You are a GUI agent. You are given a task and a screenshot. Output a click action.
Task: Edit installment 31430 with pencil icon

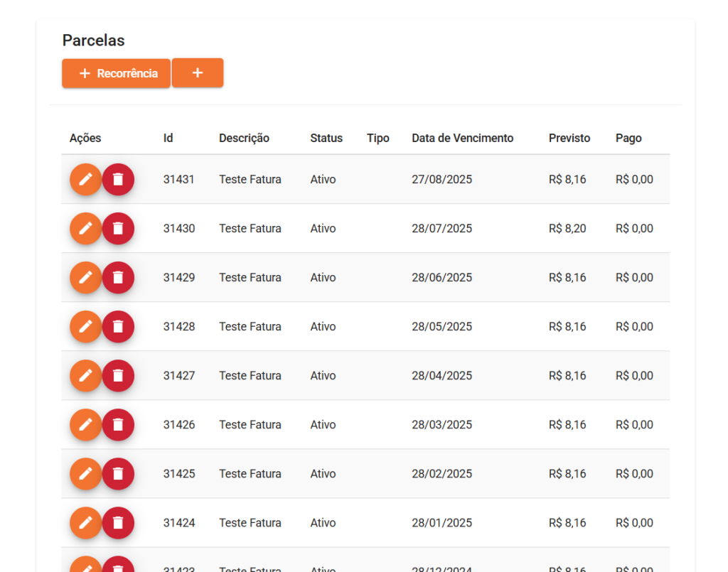[85, 228]
